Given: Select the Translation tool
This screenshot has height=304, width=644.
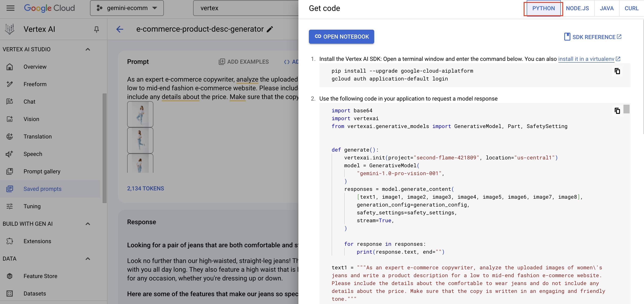Looking at the screenshot, I should [38, 137].
